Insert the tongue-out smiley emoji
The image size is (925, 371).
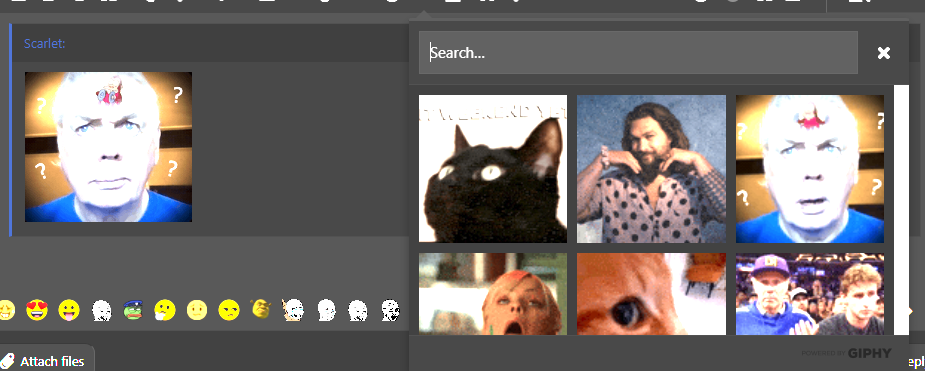point(69,310)
